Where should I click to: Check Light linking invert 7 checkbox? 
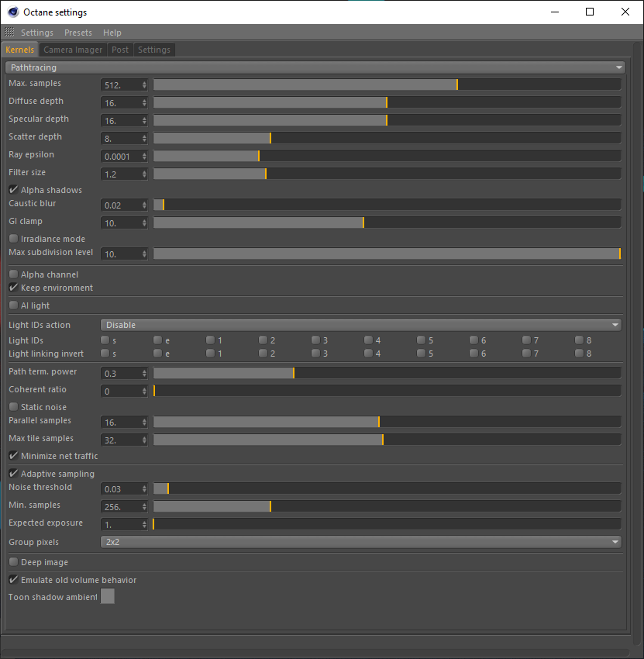coord(526,353)
